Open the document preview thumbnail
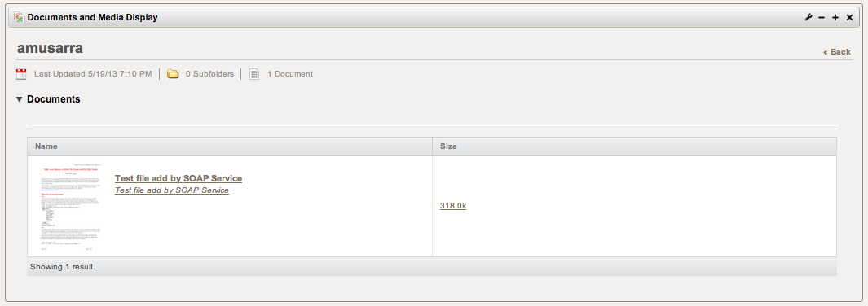Image resolution: width=868 pixels, height=306 pixels. tap(71, 208)
